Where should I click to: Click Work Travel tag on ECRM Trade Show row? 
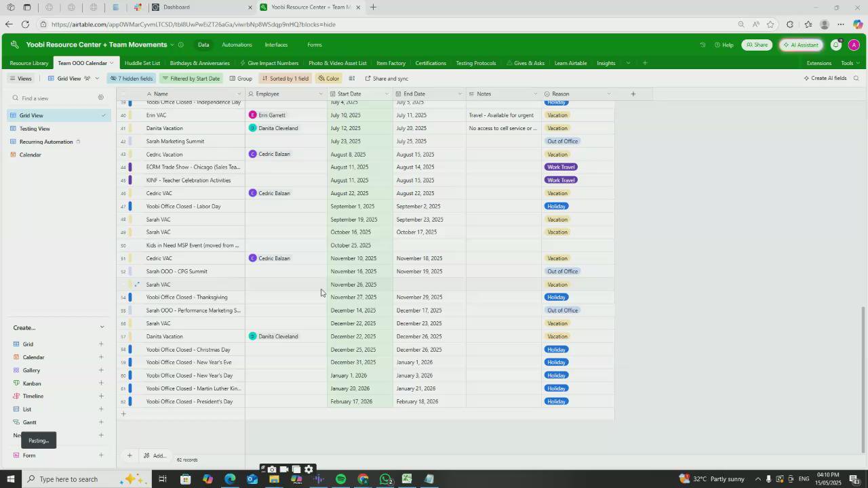[561, 167]
